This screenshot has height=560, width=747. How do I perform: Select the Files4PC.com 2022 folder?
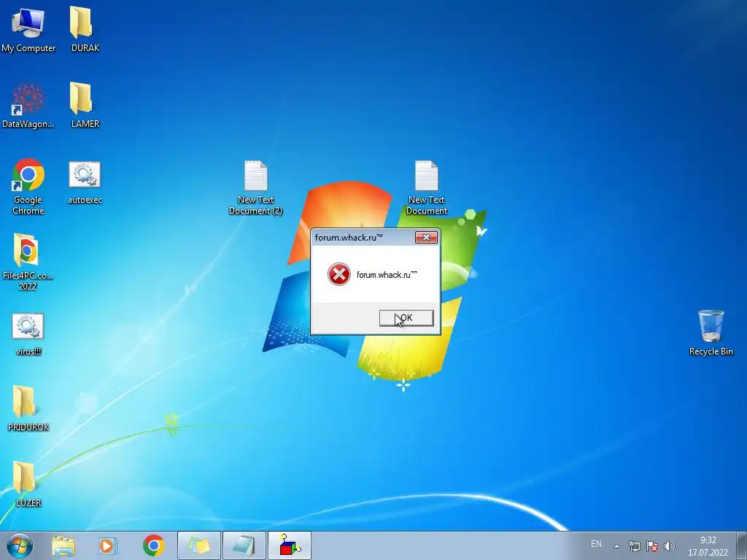click(28, 262)
